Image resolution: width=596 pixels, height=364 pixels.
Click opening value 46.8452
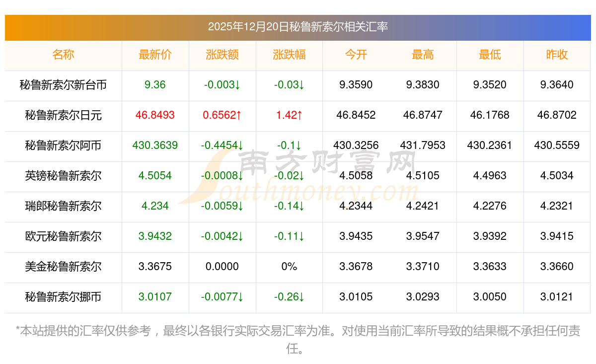[356, 115]
